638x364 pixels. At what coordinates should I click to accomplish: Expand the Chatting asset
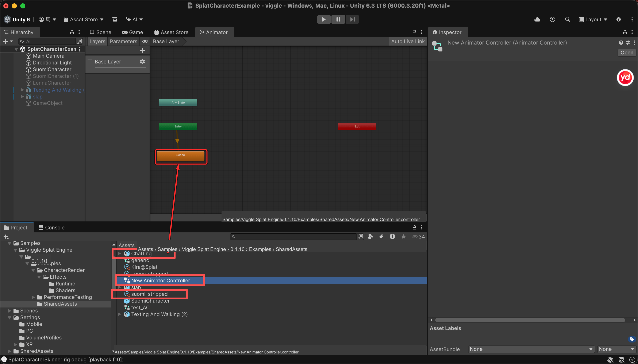pyautogui.click(x=119, y=253)
